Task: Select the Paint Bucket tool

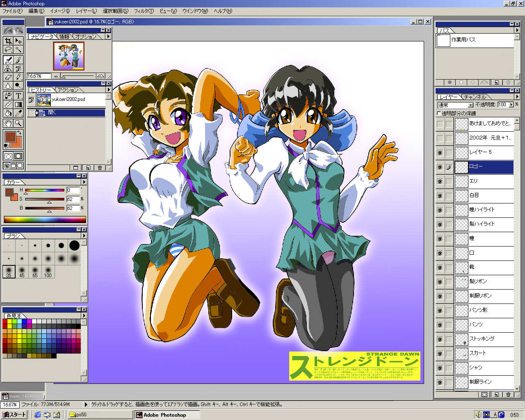Action: click(8, 113)
